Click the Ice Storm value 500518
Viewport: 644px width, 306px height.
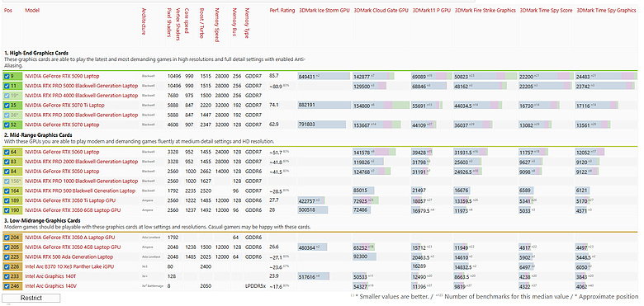point(307,210)
